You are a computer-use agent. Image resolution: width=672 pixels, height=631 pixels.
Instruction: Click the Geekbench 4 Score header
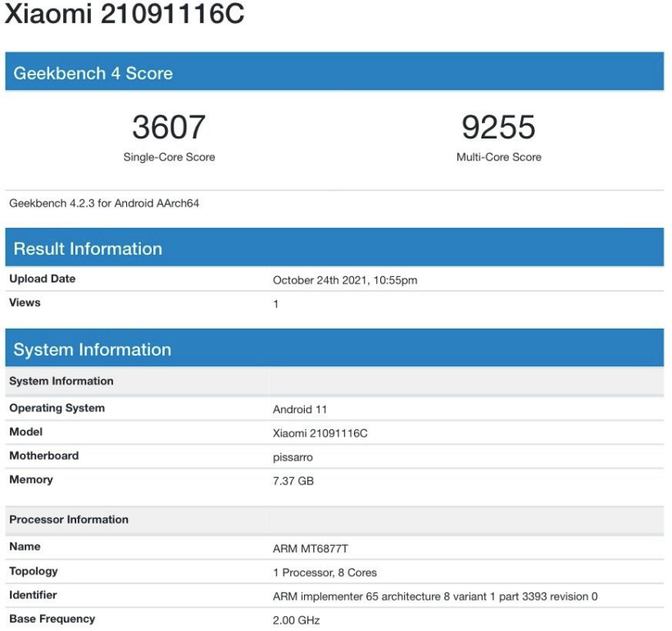pyautogui.click(x=98, y=73)
